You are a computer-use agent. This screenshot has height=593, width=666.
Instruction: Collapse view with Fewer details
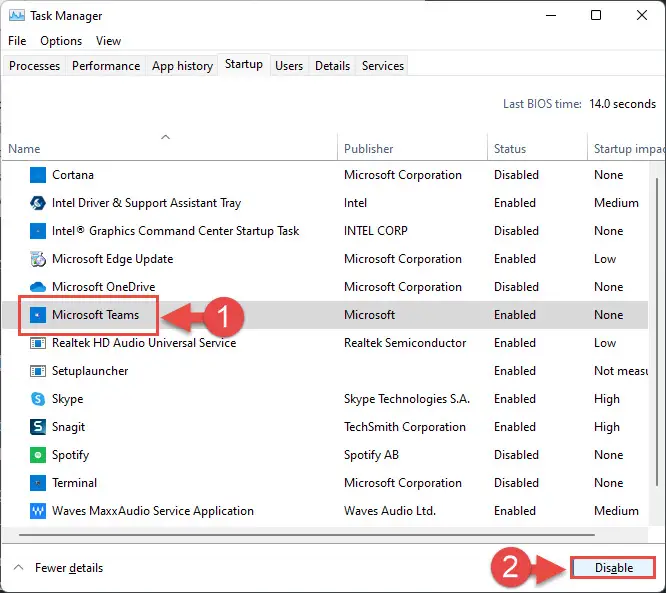[x=59, y=568]
